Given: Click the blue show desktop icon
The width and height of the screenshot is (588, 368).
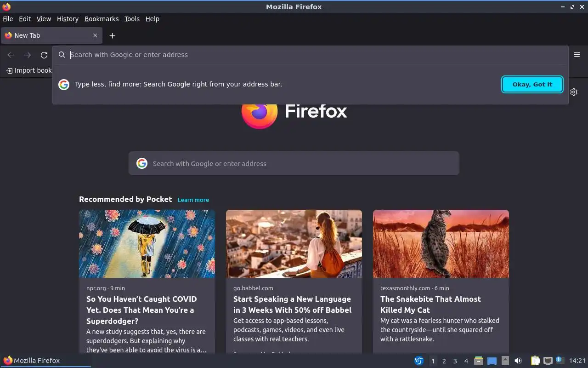Looking at the screenshot, I should [x=492, y=361].
